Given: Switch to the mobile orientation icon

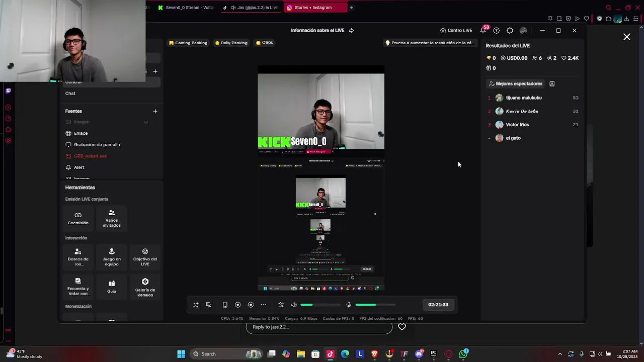Looking at the screenshot, I should click(x=225, y=305).
